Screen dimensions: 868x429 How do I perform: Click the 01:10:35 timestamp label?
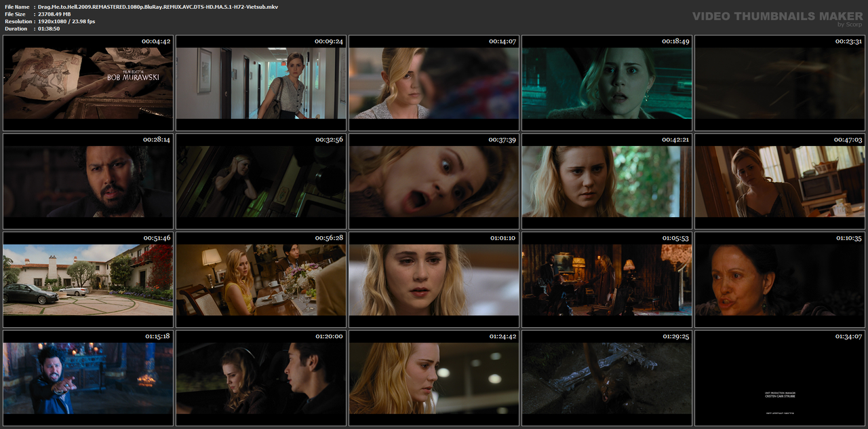pos(848,238)
